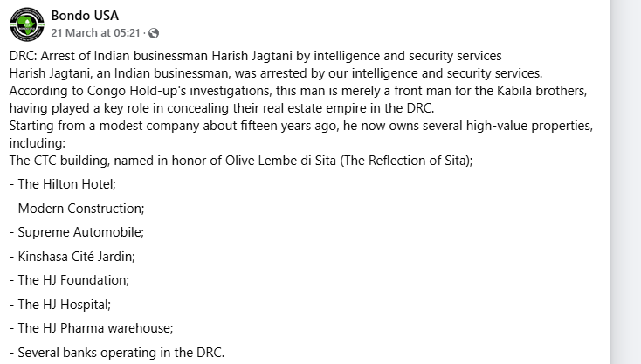Open the Bondo USA page name link
Image resolution: width=641 pixels, height=364 pixels.
point(84,16)
